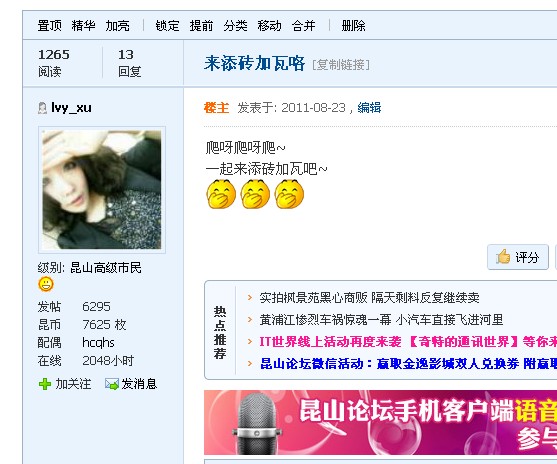Screen dimensions: 557x464
Task: Open Ivy_xu's avatar photo
Action: (102, 190)
